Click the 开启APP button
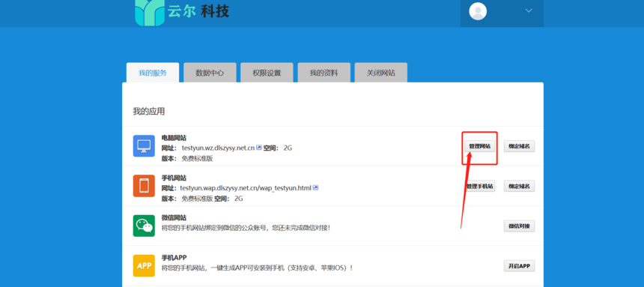 pos(519,266)
